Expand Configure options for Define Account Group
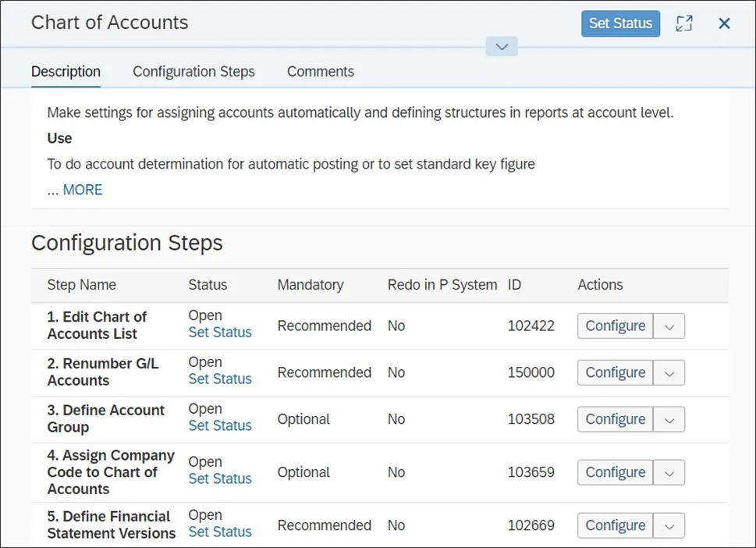Image resolution: width=756 pixels, height=548 pixels. (x=669, y=420)
